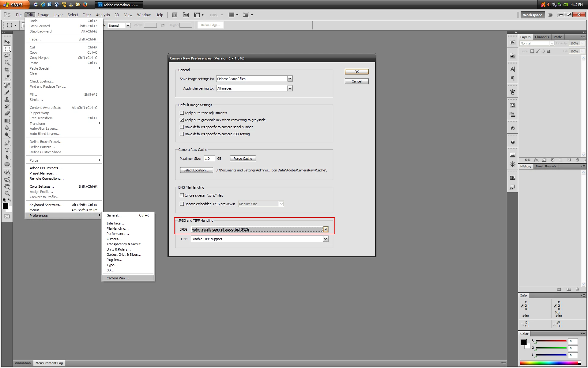The width and height of the screenshot is (588, 368).
Task: Select the Hand tool
Action: pos(7,186)
